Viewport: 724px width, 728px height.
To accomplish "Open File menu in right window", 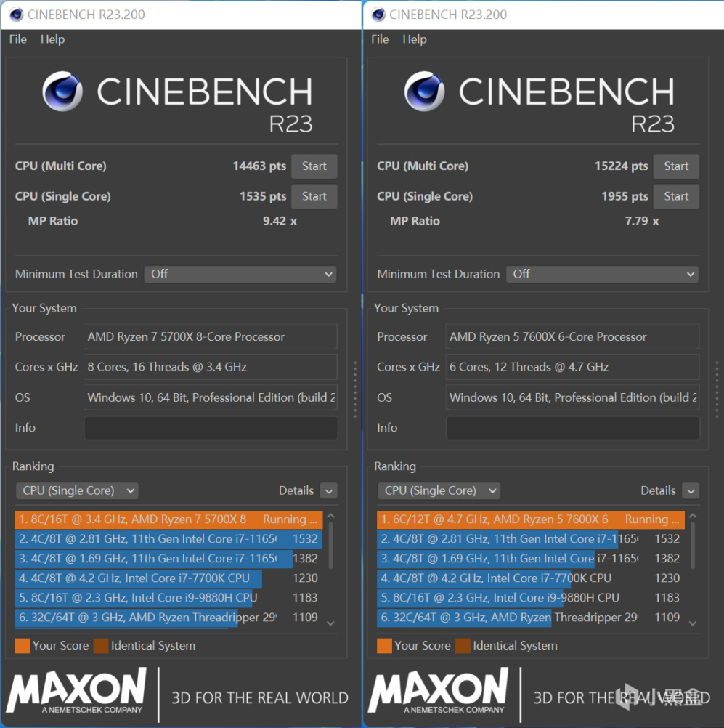I will (x=380, y=39).
